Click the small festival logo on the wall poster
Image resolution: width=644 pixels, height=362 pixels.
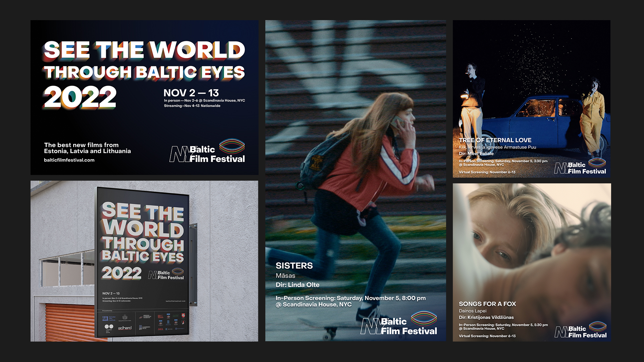(166, 274)
